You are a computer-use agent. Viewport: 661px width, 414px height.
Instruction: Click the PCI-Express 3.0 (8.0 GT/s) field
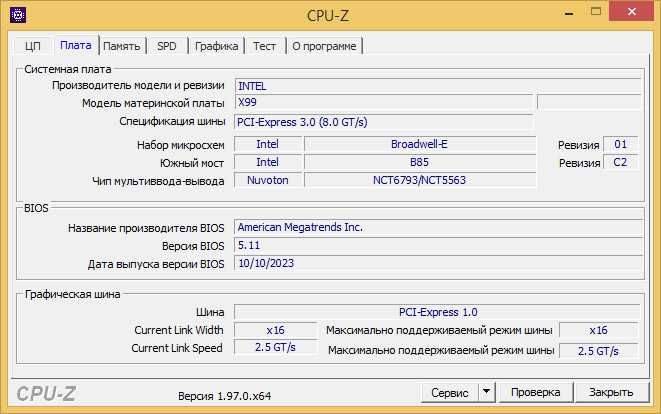383,122
